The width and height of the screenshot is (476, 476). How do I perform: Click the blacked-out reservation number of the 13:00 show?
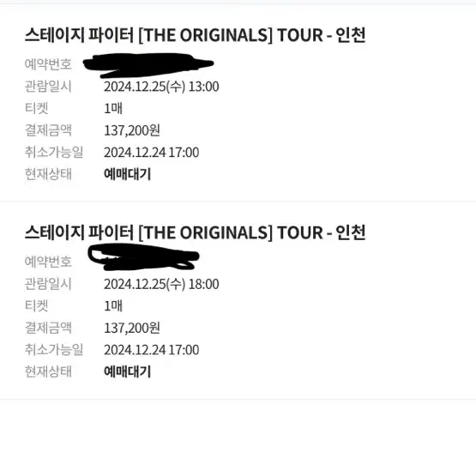point(148,65)
